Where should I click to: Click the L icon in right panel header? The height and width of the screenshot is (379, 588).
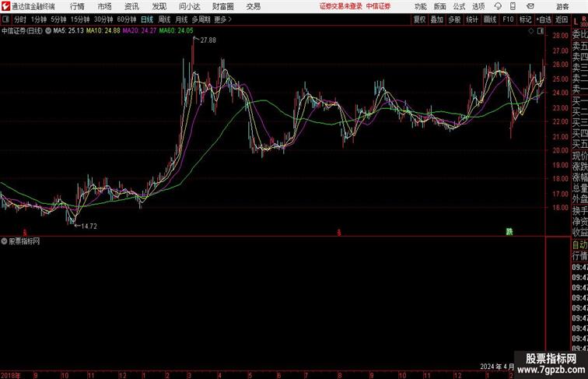pos(576,22)
